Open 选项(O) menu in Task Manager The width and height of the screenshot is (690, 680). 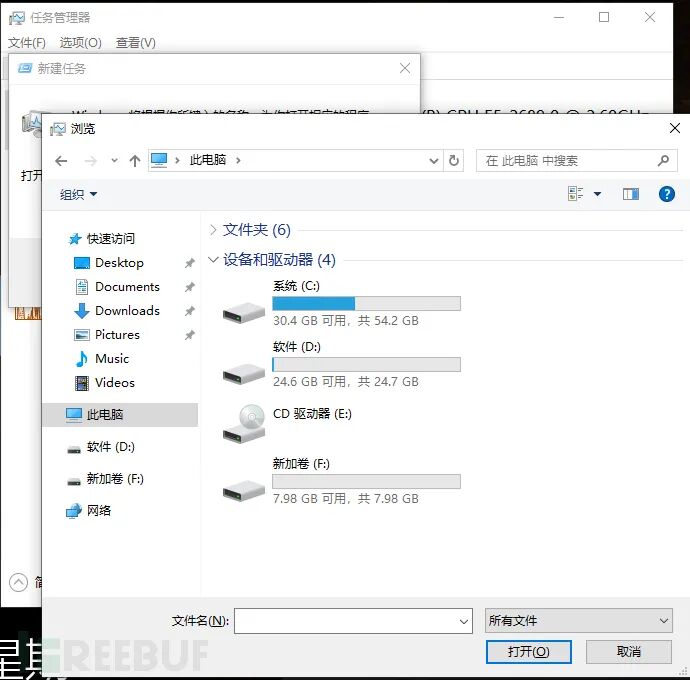coord(81,43)
